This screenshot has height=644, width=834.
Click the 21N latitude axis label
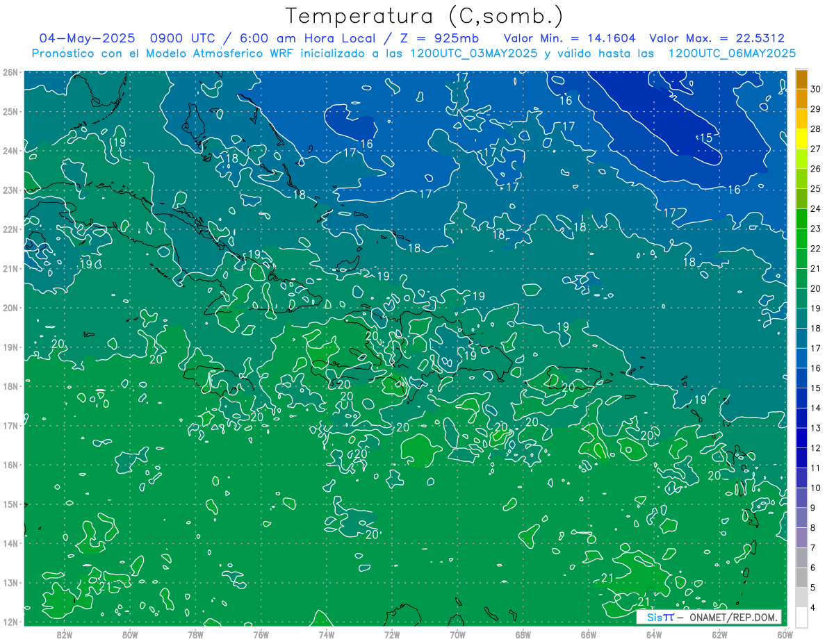click(x=10, y=268)
